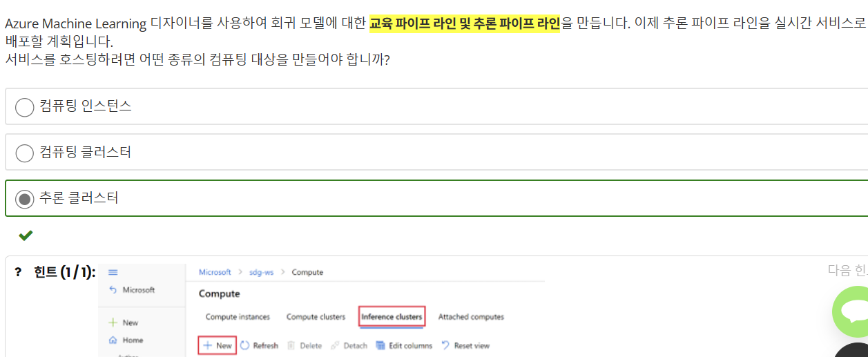Click the dark round button at bottom right
868x357 pixels.
[x=853, y=350]
